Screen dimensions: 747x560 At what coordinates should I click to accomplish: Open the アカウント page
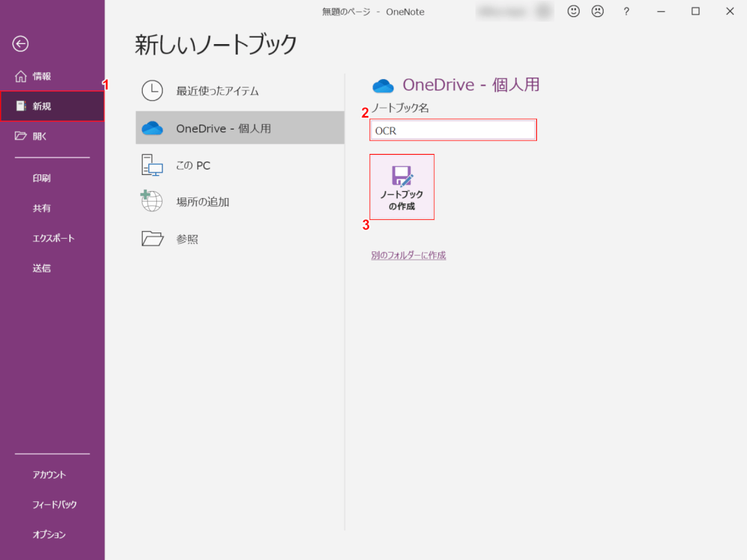click(x=49, y=475)
